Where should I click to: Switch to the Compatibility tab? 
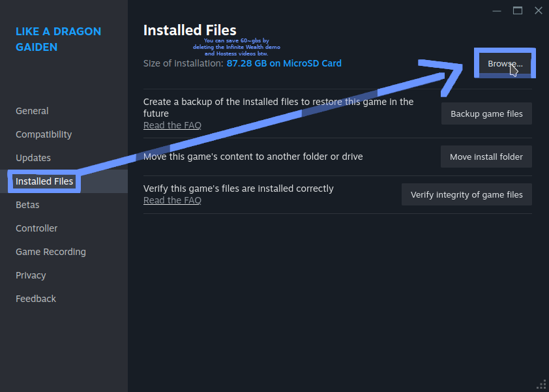click(x=44, y=134)
